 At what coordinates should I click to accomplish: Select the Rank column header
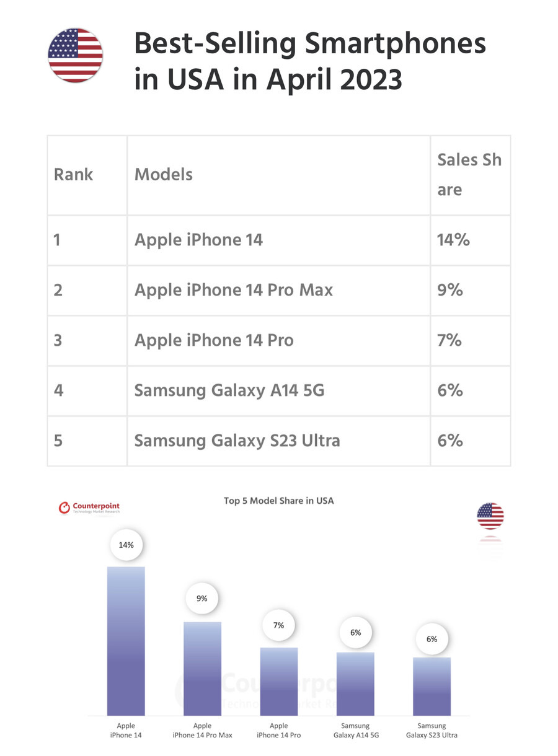pyautogui.click(x=73, y=175)
